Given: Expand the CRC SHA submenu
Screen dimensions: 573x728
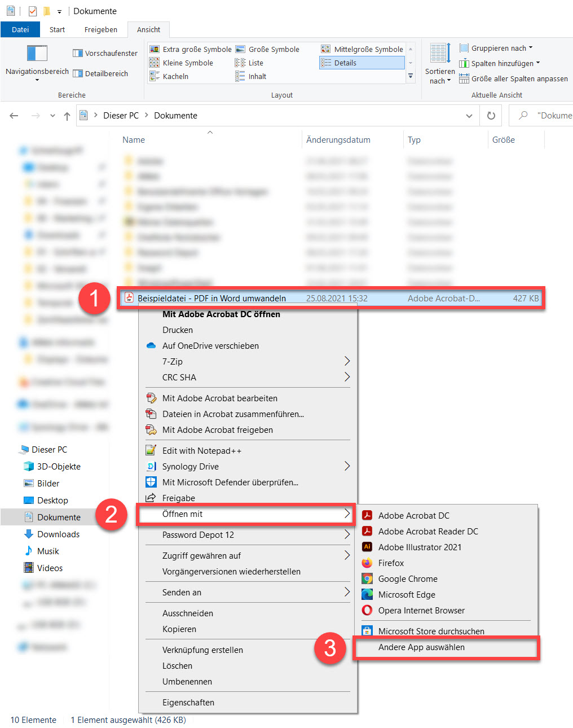Looking at the screenshot, I should coord(248,378).
